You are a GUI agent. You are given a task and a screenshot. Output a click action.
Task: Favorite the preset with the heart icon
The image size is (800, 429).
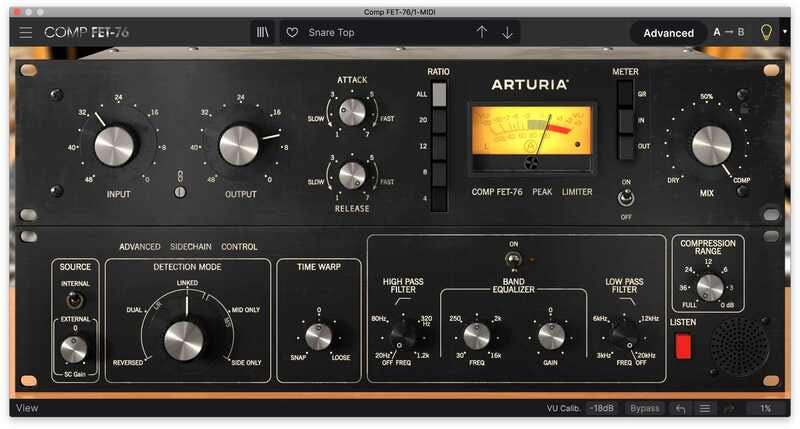coord(293,33)
